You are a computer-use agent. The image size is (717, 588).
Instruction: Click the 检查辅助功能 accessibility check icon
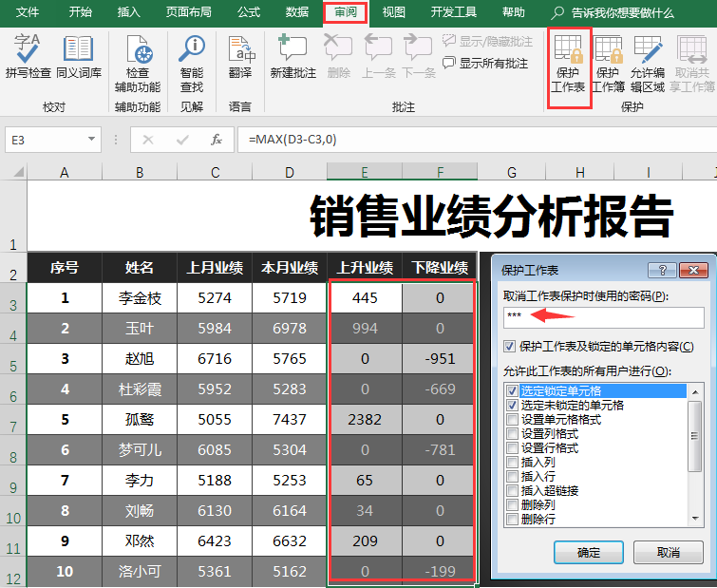[138, 63]
